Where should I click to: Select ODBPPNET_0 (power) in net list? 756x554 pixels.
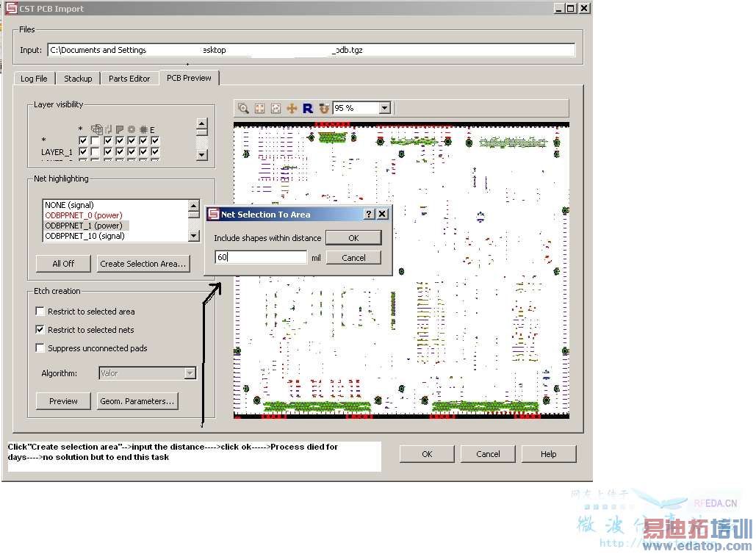(84, 215)
